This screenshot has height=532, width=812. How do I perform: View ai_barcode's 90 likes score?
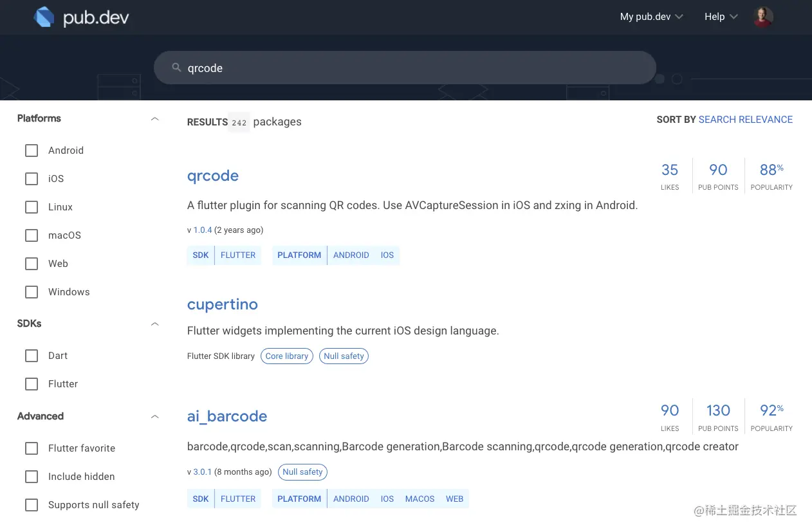pos(670,416)
